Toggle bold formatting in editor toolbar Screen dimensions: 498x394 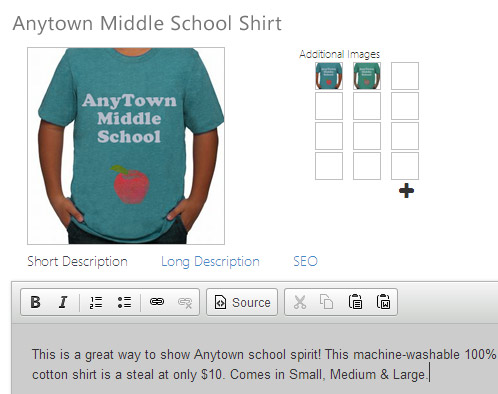[35, 302]
